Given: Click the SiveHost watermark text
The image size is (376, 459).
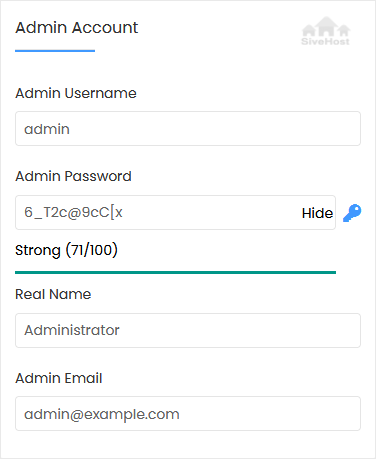Looking at the screenshot, I should pyautogui.click(x=325, y=42).
